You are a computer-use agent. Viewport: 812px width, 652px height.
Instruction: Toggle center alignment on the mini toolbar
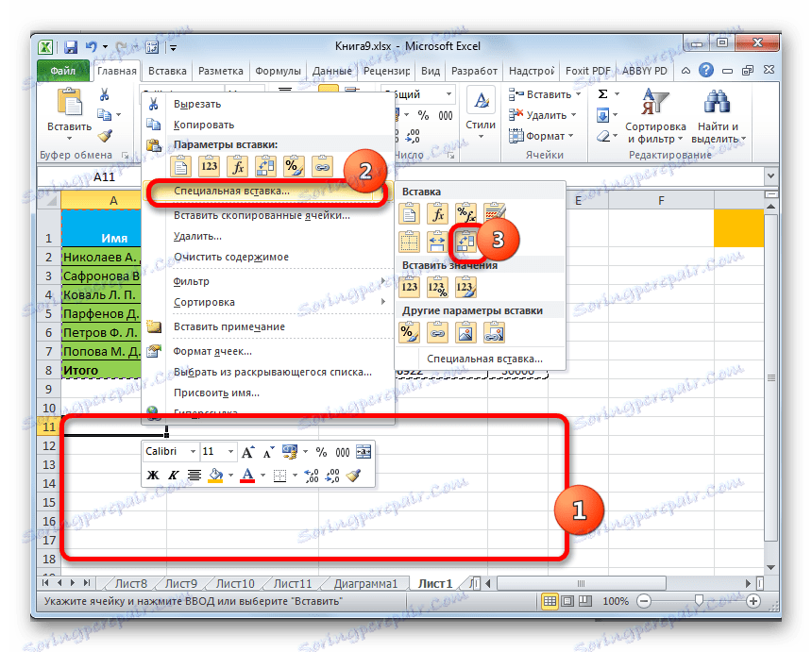click(x=193, y=475)
